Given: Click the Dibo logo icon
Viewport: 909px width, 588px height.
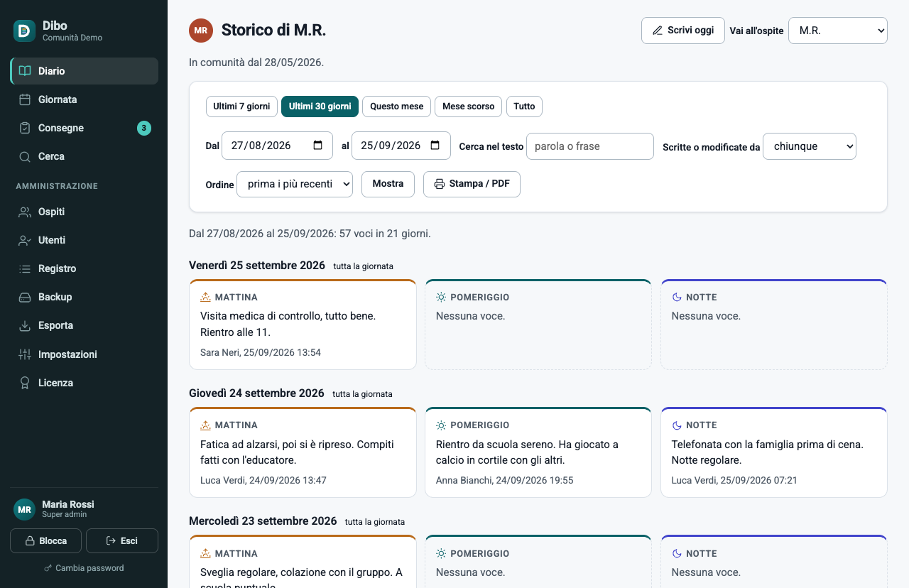Looking at the screenshot, I should pos(25,31).
